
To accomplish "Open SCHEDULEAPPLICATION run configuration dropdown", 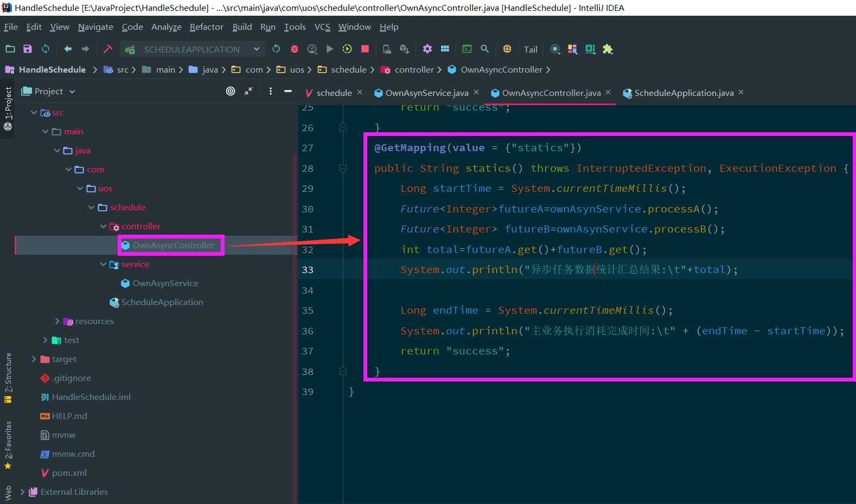I will (193, 49).
